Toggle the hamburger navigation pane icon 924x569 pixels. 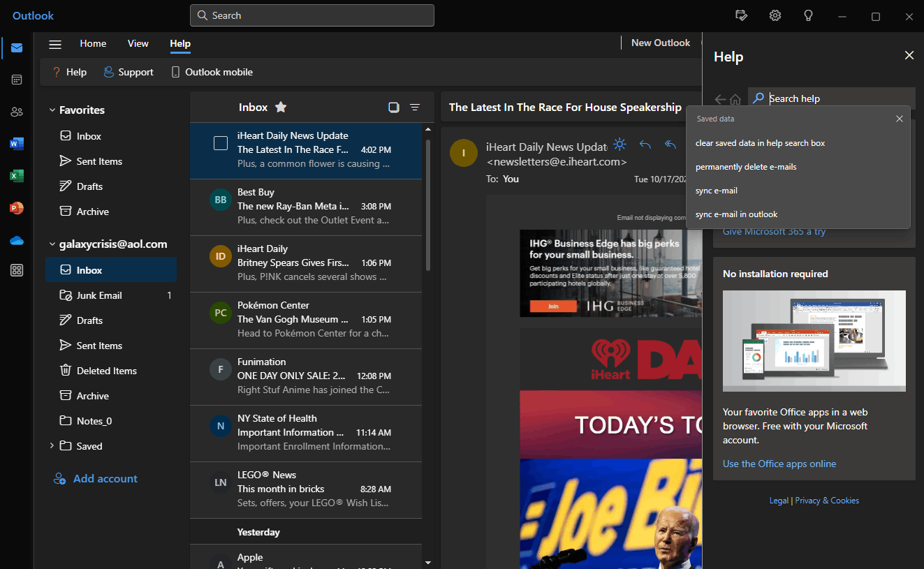pyautogui.click(x=55, y=44)
